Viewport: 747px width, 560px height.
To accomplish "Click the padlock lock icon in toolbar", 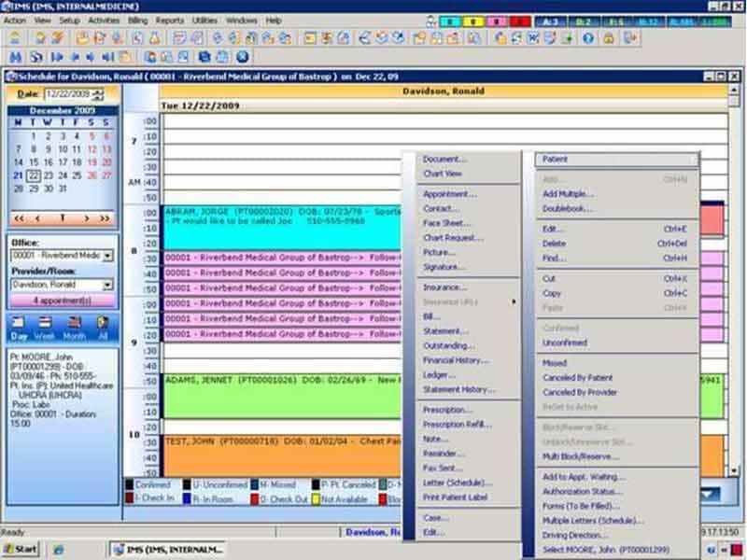I will click(609, 38).
